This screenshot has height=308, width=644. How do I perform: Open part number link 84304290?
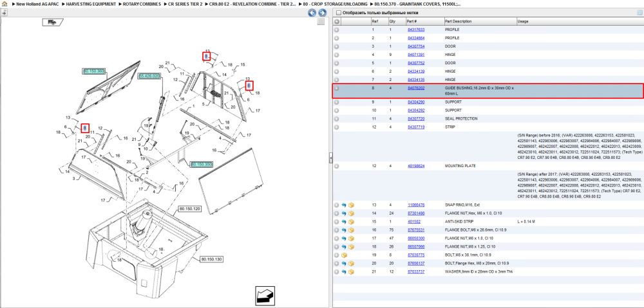pos(416,102)
